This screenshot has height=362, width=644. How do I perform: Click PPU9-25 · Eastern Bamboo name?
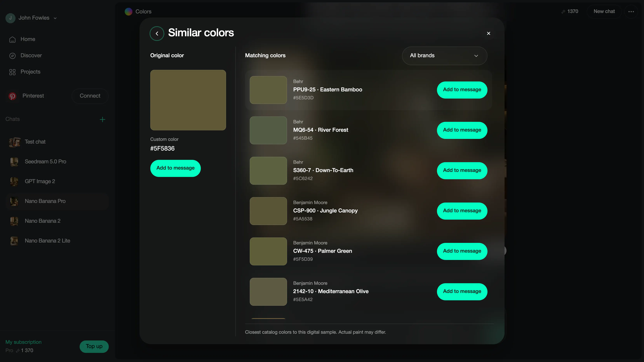point(327,90)
